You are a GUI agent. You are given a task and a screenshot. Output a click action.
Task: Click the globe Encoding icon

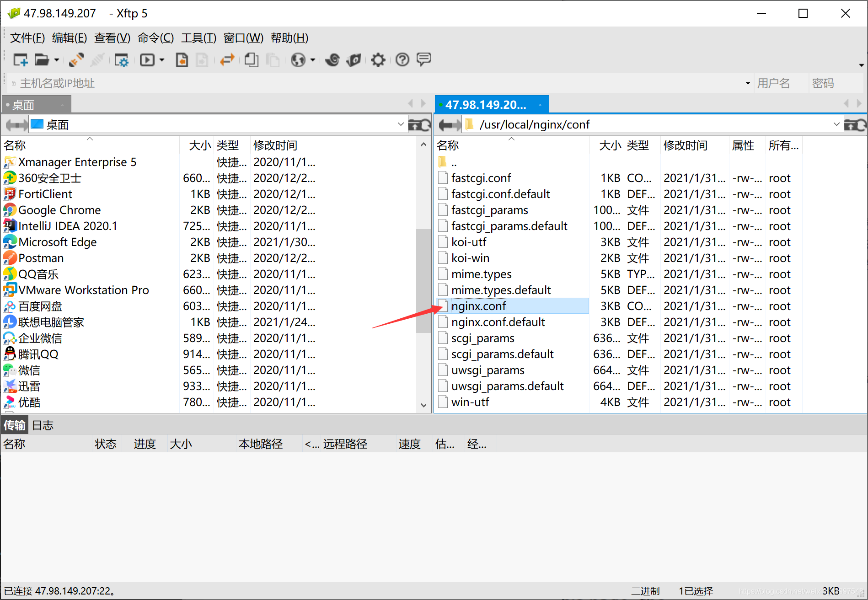[298, 60]
